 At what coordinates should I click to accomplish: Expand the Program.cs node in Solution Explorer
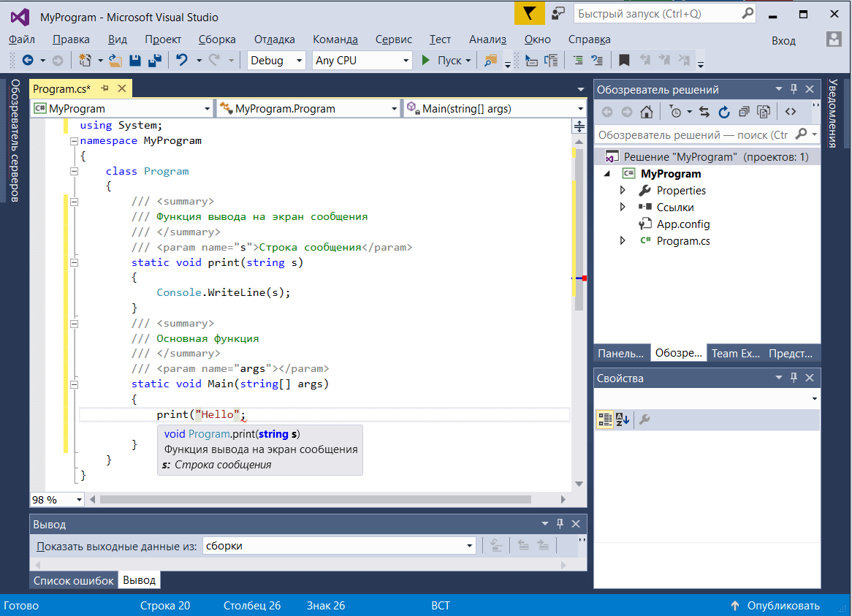(623, 240)
